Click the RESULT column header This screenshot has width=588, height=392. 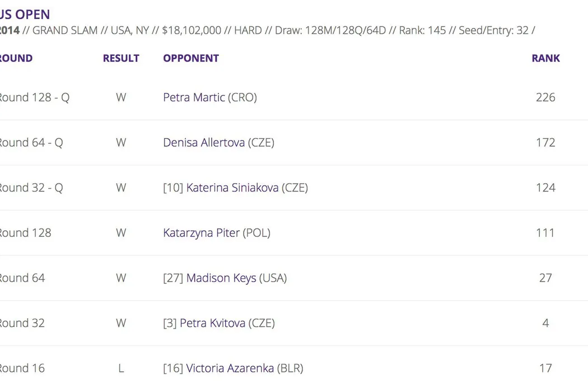click(x=121, y=58)
